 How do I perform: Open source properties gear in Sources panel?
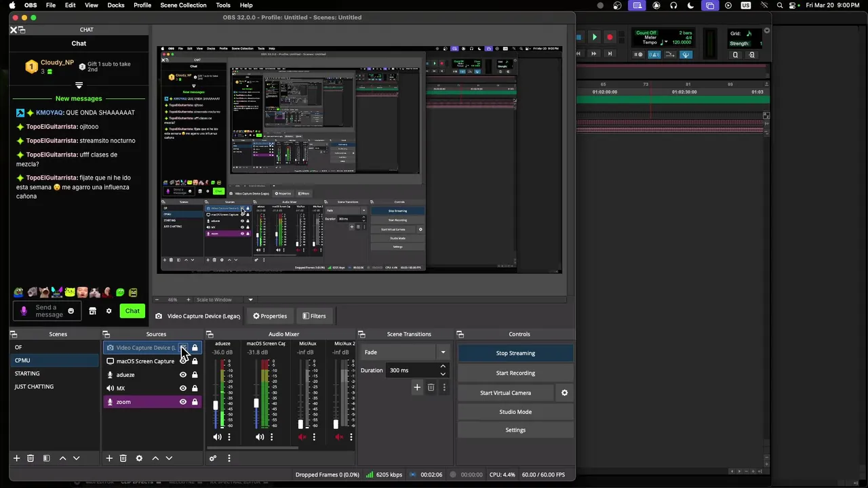tap(139, 458)
